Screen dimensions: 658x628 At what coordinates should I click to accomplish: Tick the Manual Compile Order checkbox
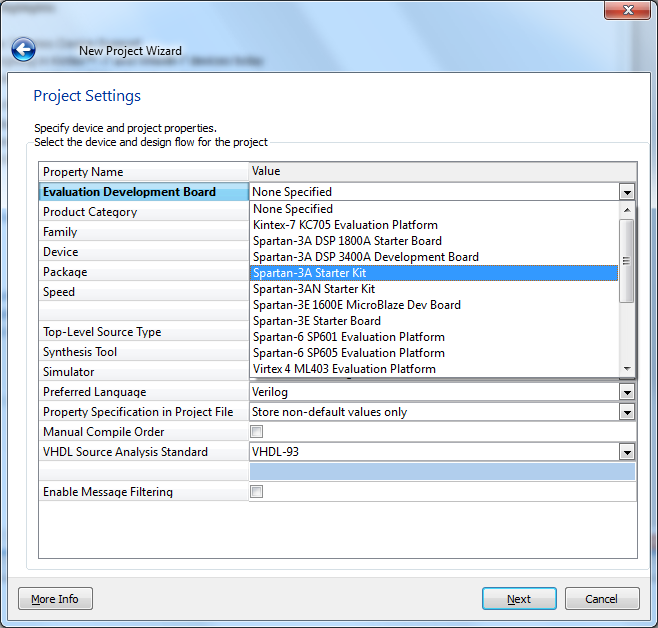(x=256, y=431)
